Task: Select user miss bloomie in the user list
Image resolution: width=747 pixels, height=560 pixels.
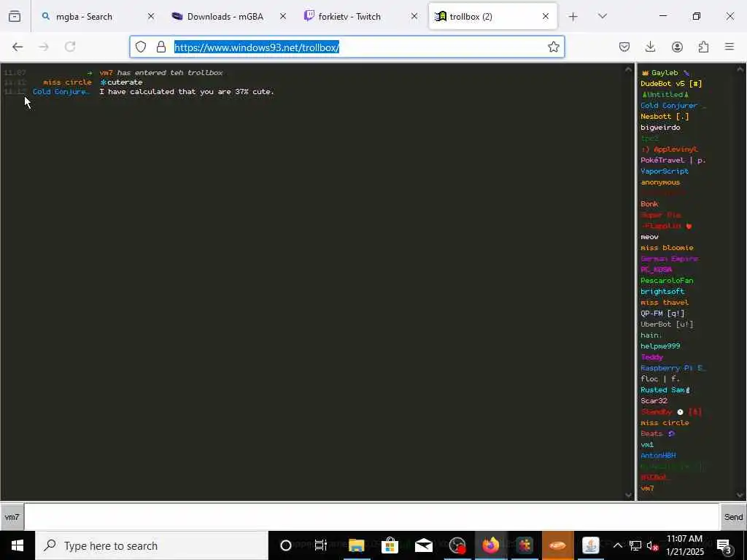Action: (667, 248)
